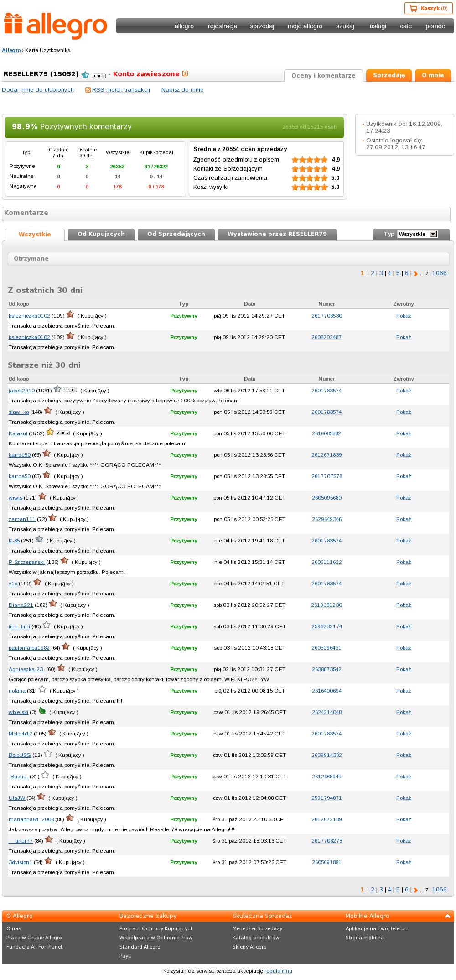Screen dimensions: 456x980
Task: Open the Typ filter dropdown
Action: [417, 234]
